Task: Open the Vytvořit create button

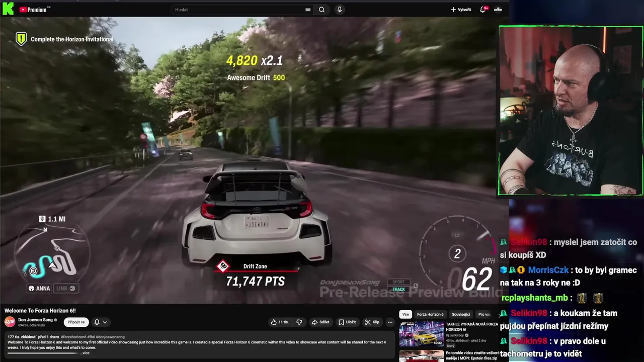Action: pyautogui.click(x=461, y=10)
